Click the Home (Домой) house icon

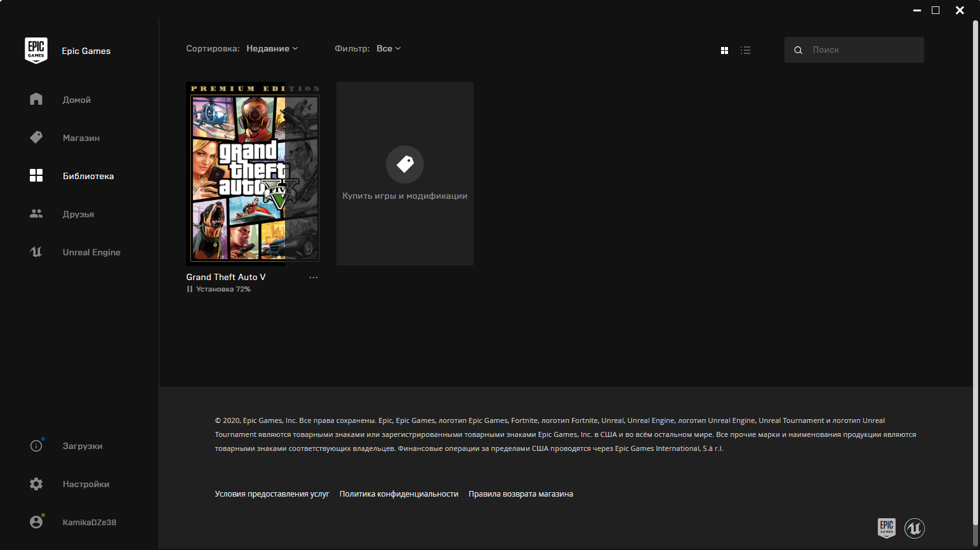36,99
